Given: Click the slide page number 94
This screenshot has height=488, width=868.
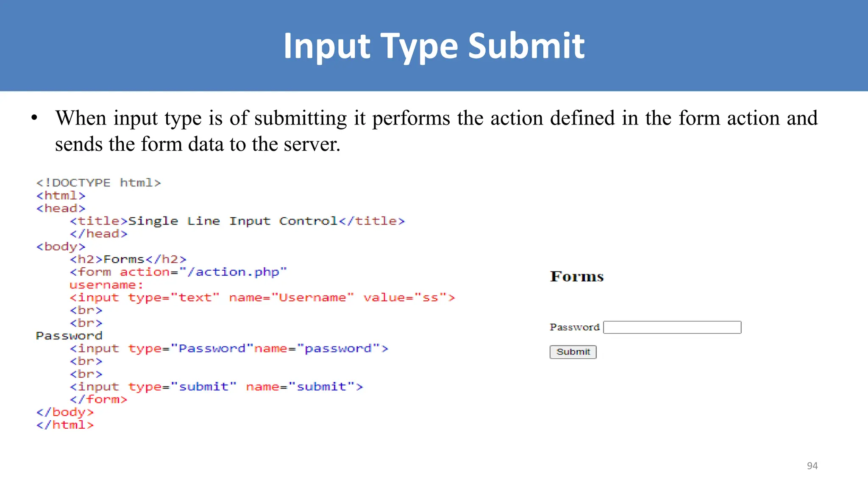Looking at the screenshot, I should tap(812, 466).
